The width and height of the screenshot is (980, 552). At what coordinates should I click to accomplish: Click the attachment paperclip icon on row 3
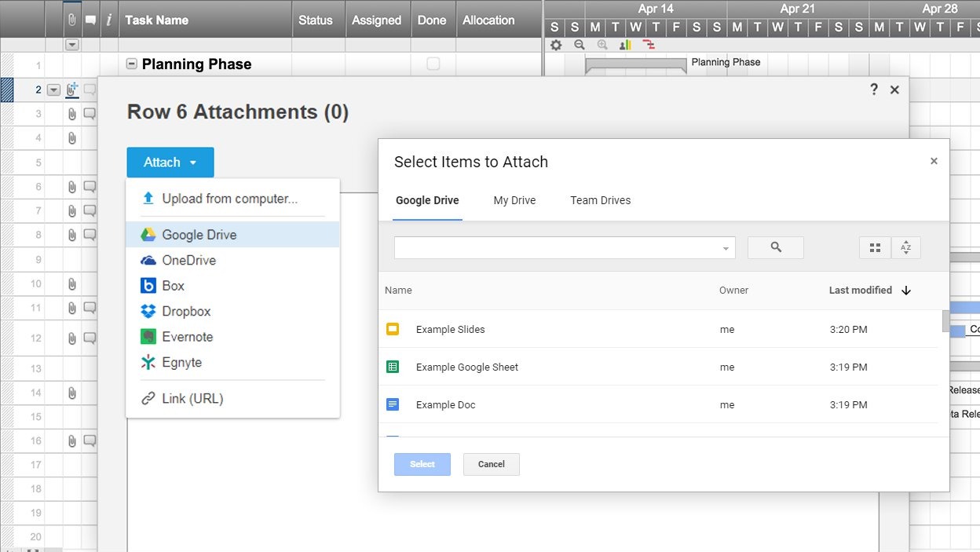pos(72,114)
